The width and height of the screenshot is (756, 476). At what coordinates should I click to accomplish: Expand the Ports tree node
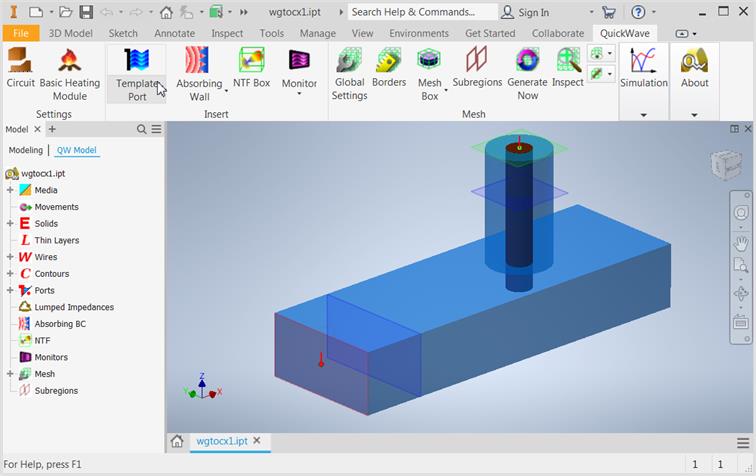coord(10,290)
